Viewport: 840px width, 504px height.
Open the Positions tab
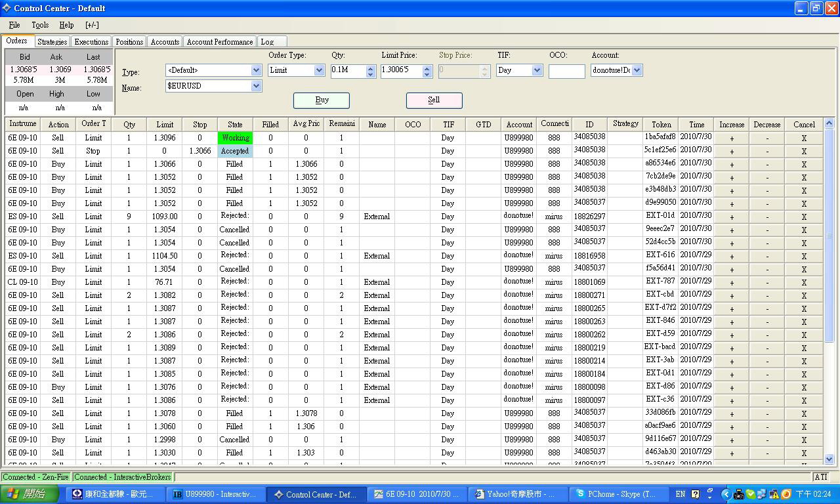tap(129, 42)
